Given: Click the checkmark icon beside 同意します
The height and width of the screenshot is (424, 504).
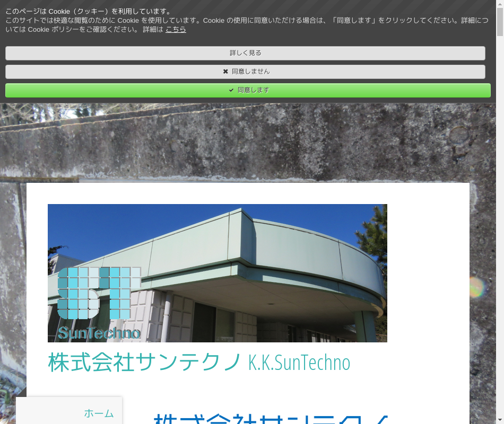Looking at the screenshot, I should click(231, 90).
